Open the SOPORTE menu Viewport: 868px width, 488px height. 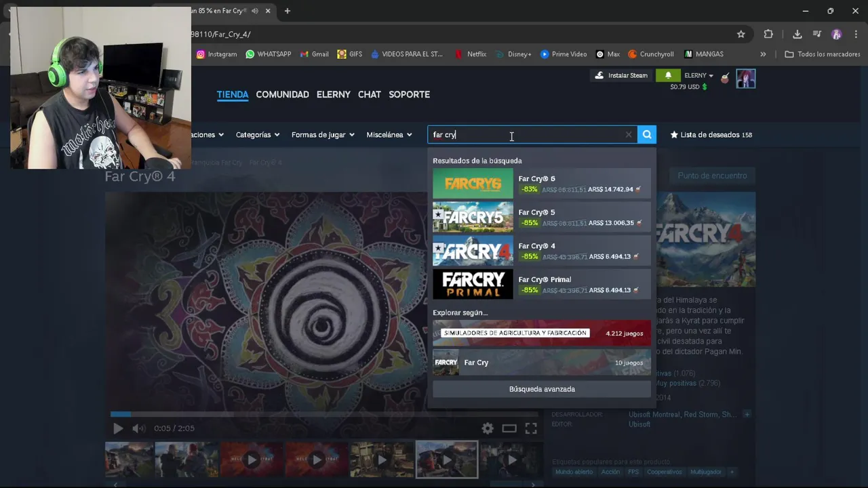(410, 94)
